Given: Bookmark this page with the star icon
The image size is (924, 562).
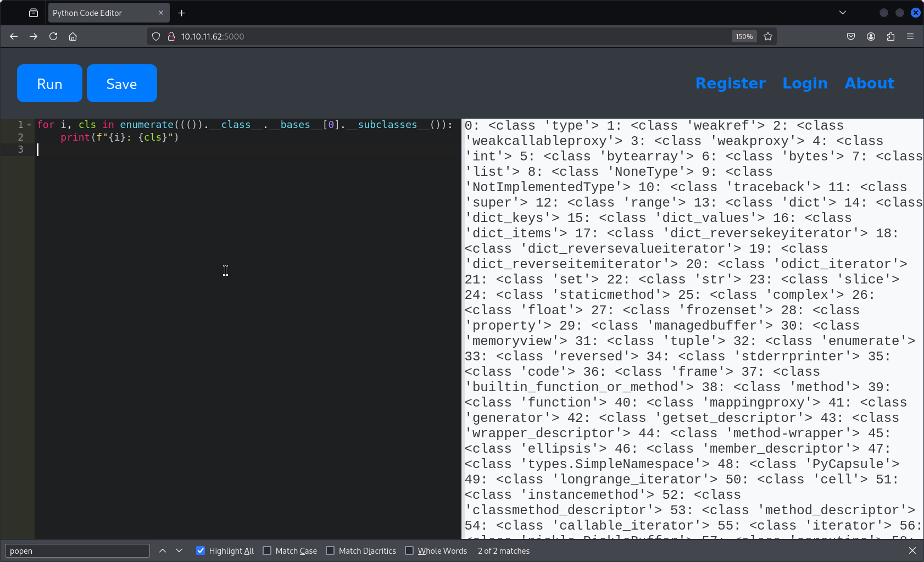Looking at the screenshot, I should [768, 36].
